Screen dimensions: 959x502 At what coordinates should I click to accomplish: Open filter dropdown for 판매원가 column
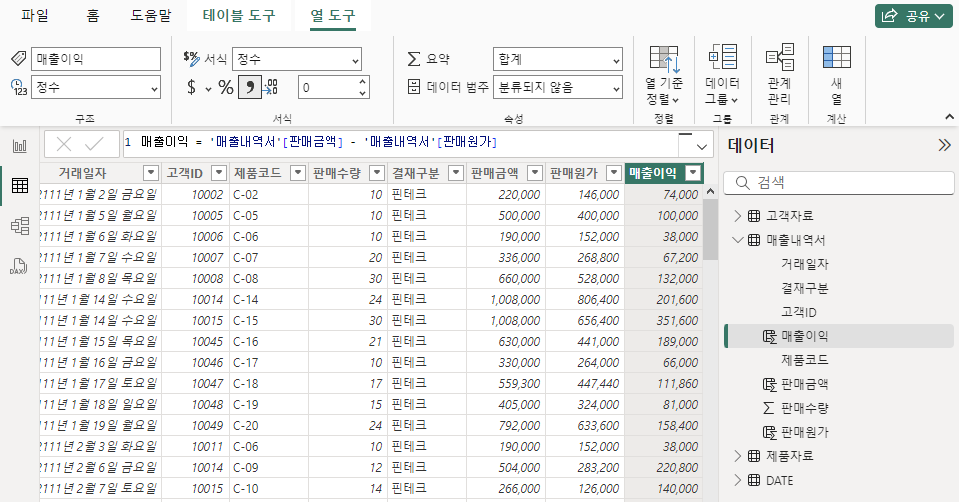[614, 173]
